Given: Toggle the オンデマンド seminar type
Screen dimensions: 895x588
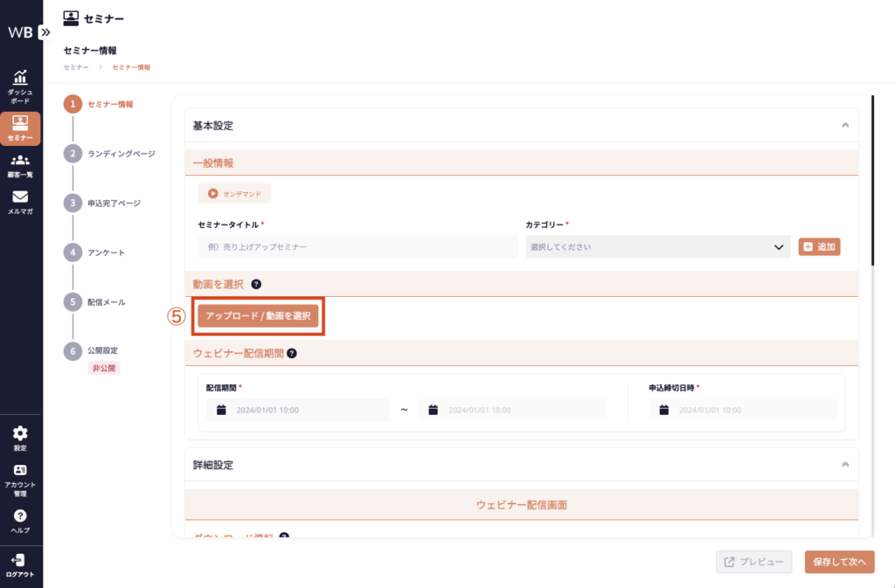Looking at the screenshot, I should tap(234, 194).
